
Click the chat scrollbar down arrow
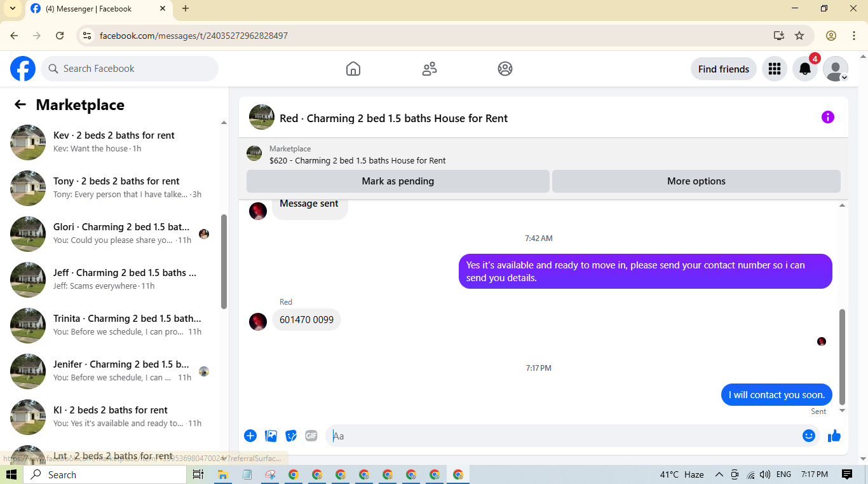pyautogui.click(x=843, y=411)
